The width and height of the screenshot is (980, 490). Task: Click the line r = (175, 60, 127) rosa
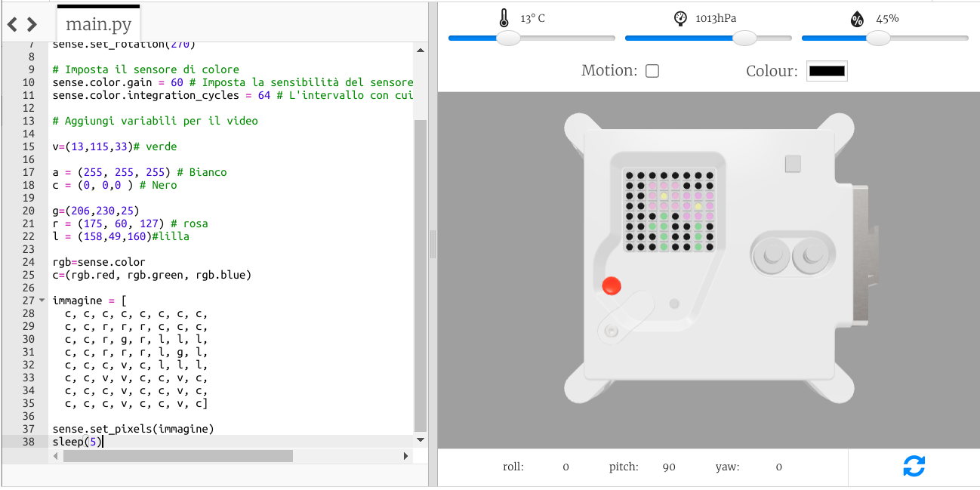[130, 223]
